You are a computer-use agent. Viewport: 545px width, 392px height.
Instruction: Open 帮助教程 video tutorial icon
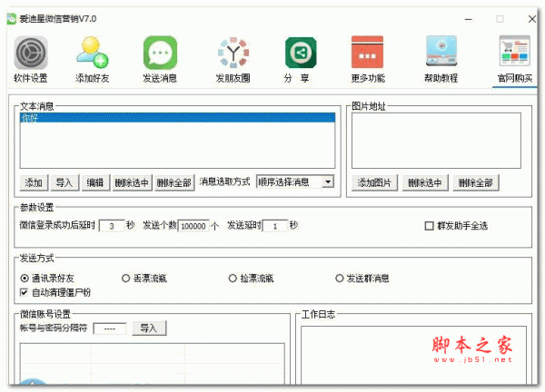point(441,51)
